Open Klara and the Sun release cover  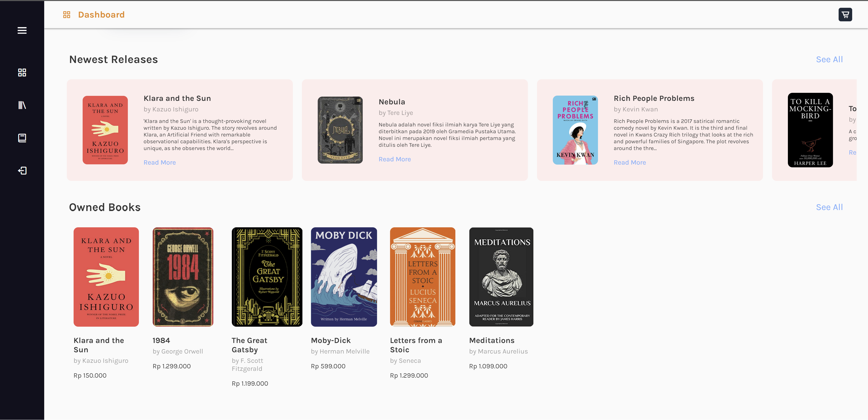coord(105,130)
